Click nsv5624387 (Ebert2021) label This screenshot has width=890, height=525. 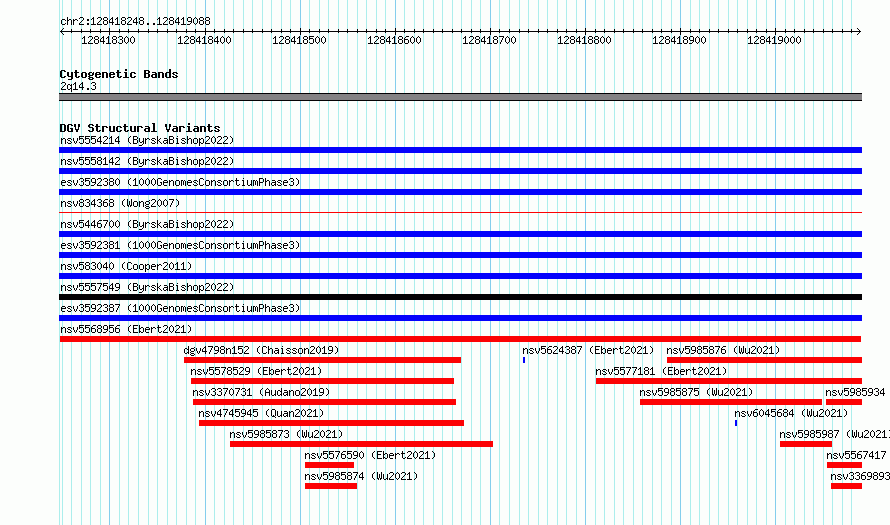coord(588,350)
